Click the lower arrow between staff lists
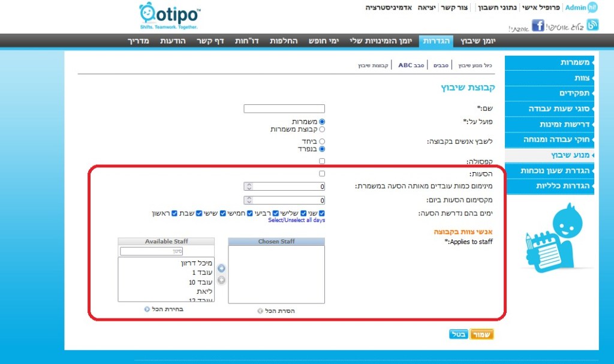The image size is (614, 364). (x=221, y=279)
